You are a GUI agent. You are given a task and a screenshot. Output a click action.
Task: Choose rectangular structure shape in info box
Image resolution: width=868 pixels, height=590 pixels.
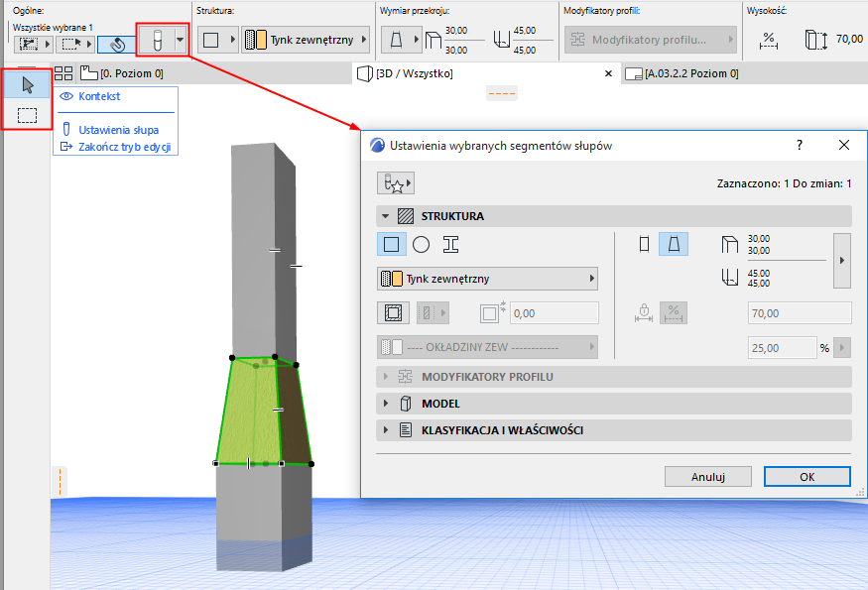pos(211,40)
